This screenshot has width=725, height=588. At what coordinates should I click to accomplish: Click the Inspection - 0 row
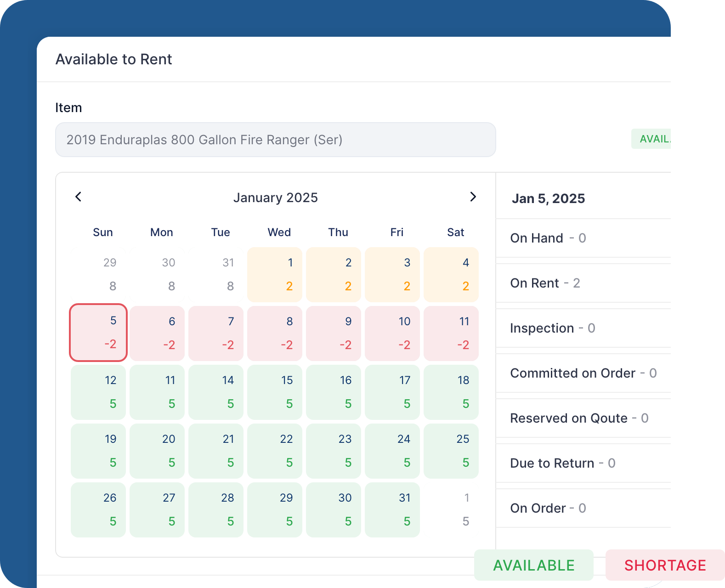coord(583,328)
